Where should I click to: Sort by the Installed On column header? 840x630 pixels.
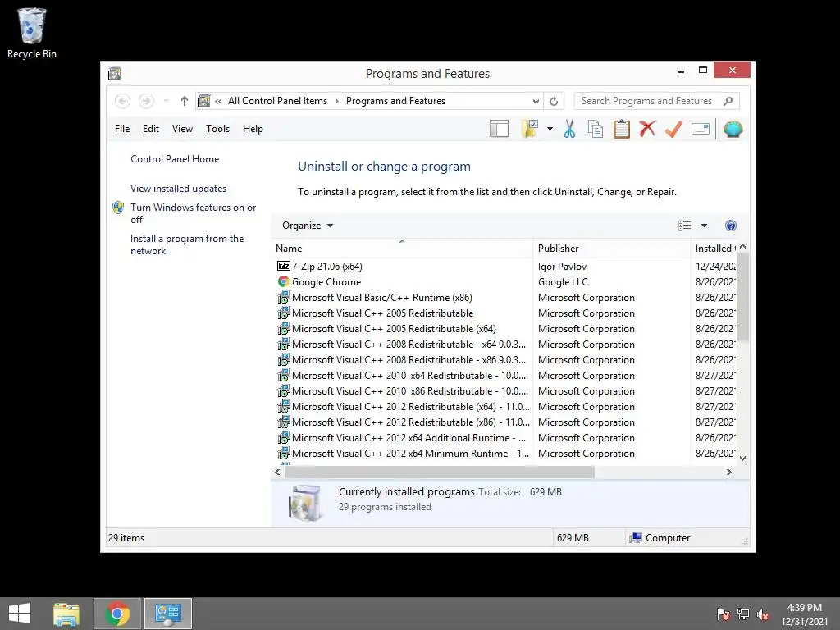click(714, 249)
